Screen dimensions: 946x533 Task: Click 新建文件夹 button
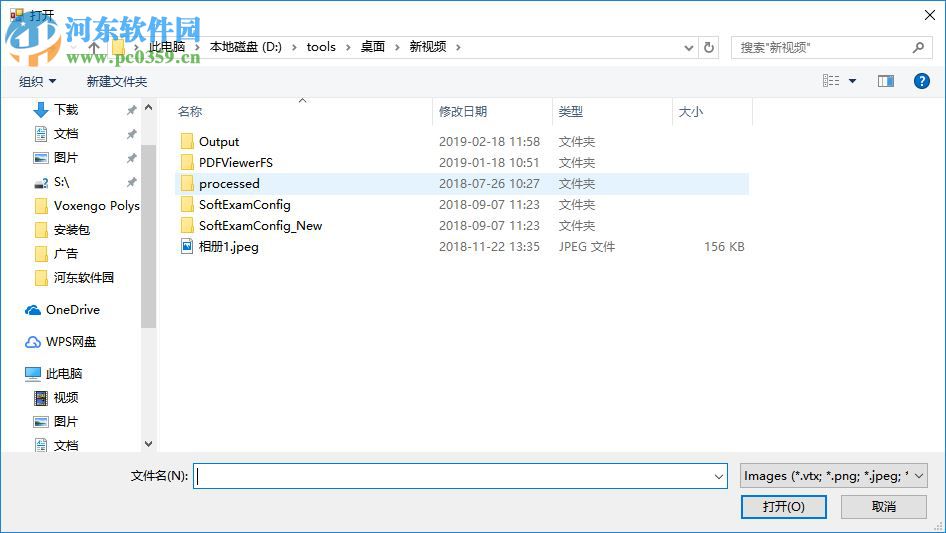coord(116,81)
